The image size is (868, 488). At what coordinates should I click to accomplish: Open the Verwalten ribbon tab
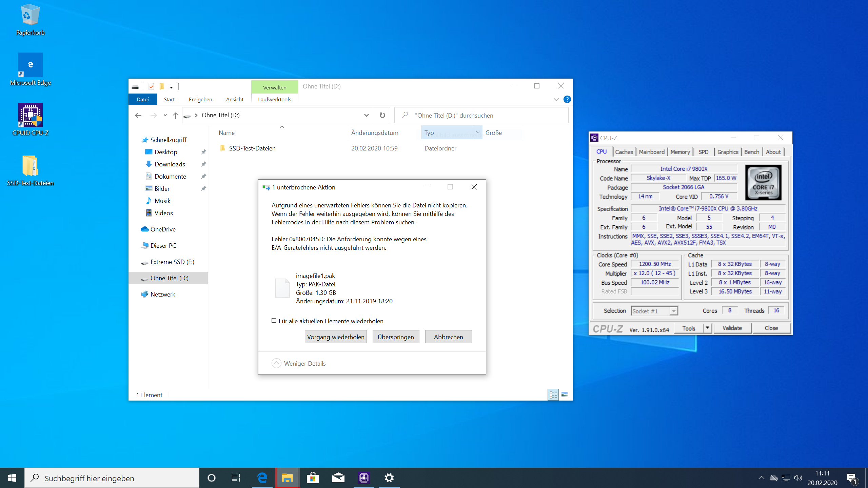click(x=274, y=86)
